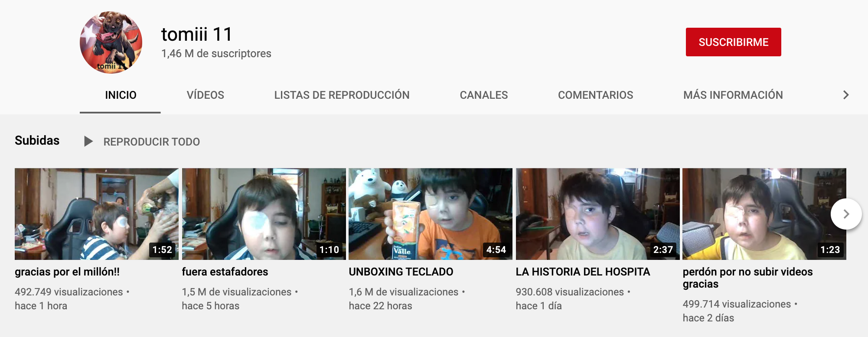Switch to the Vídeos tab

pos(205,95)
